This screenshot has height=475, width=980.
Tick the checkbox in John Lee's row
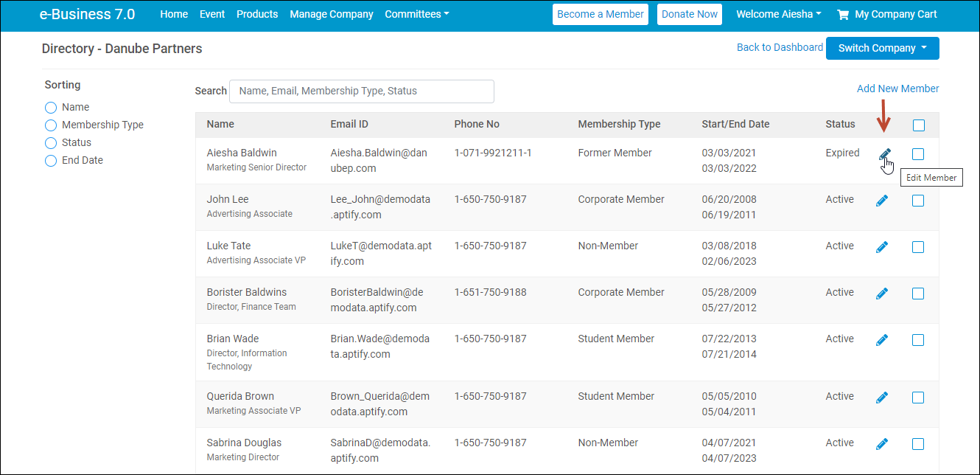click(918, 201)
